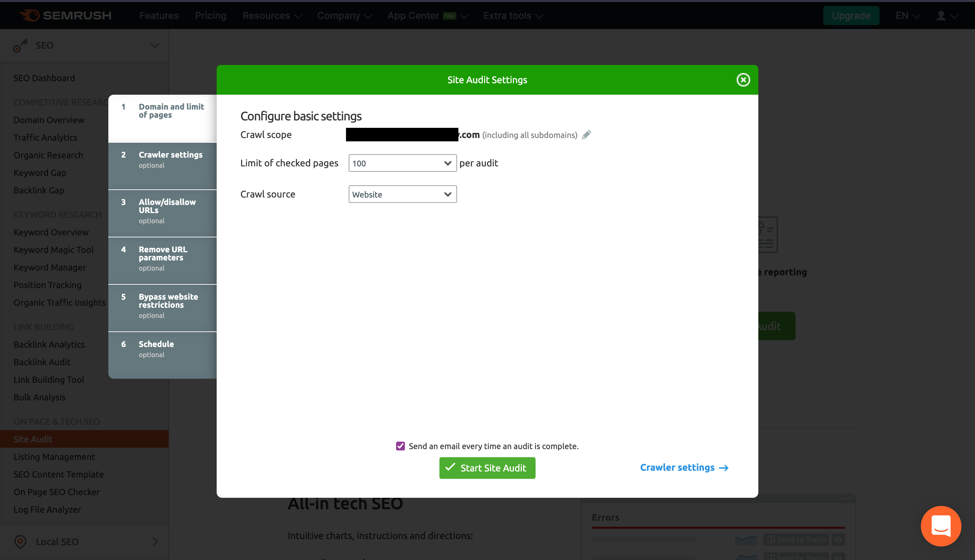Click the Semrush logo
This screenshot has width=975, height=560.
pos(65,15)
